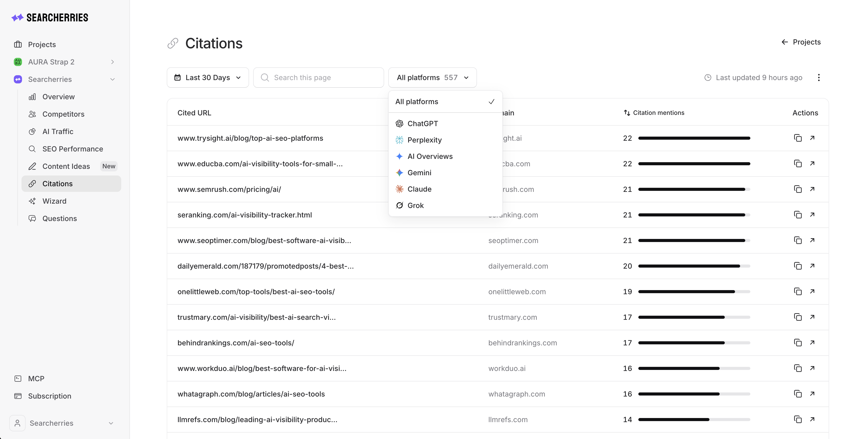This screenshot has height=439, width=868.
Task: Collapse the Searcherries project tree
Action: coord(113,80)
